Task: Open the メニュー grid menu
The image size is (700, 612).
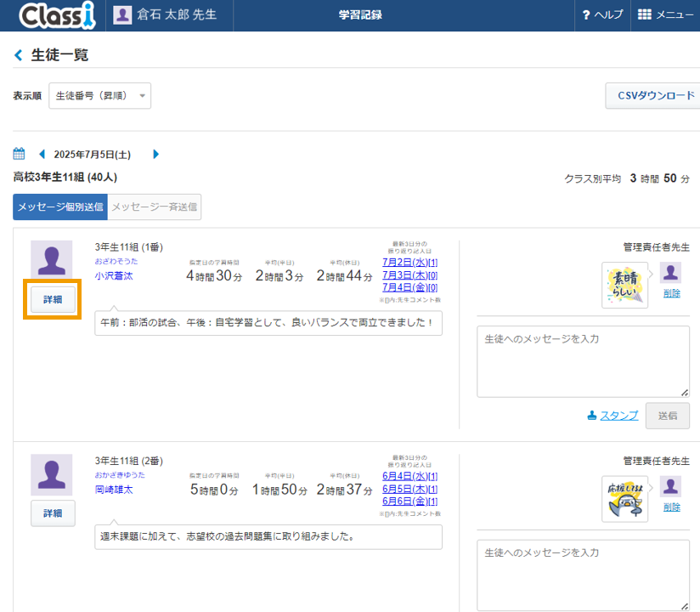Action: (x=665, y=14)
